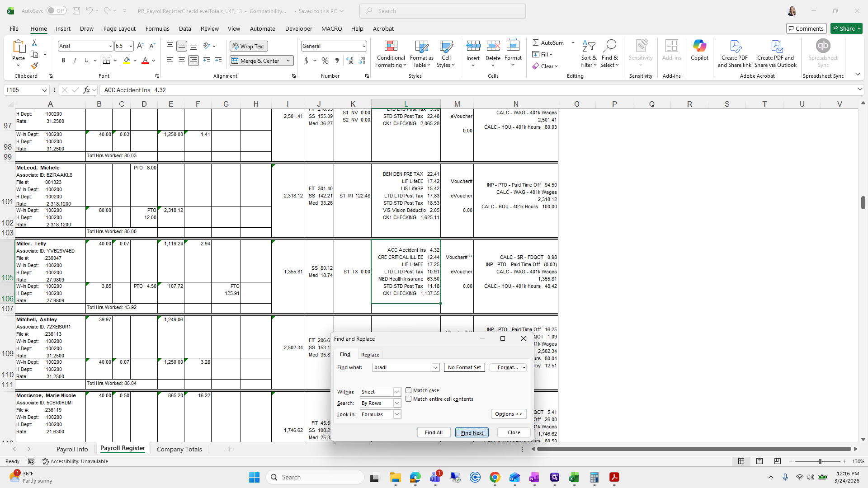Expand the Look in Formulas dropdown
Screen dimensions: 868x488
coord(396,414)
